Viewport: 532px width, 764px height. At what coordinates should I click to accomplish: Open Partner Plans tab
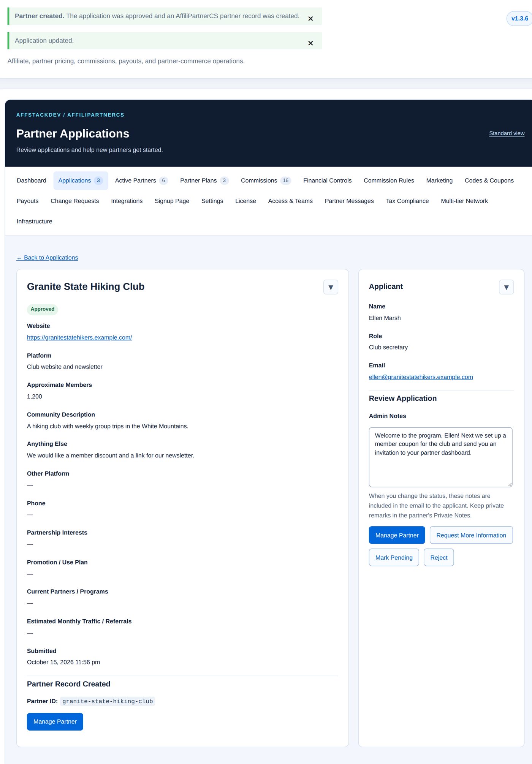[204, 180]
